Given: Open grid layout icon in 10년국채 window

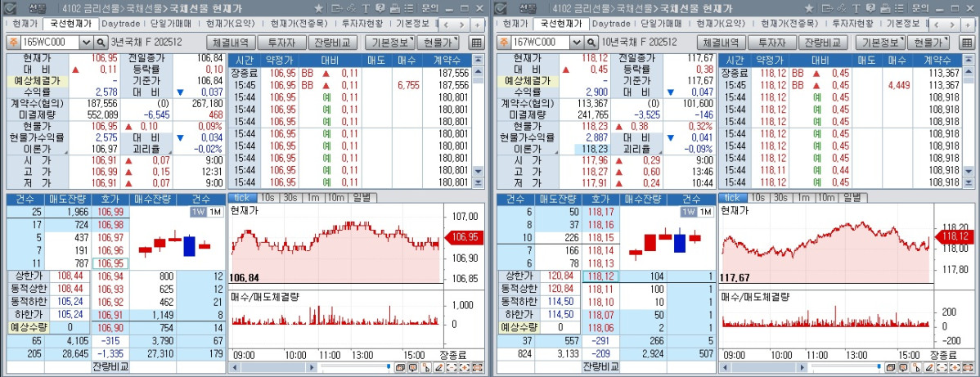Looking at the screenshot, I should (x=966, y=43).
